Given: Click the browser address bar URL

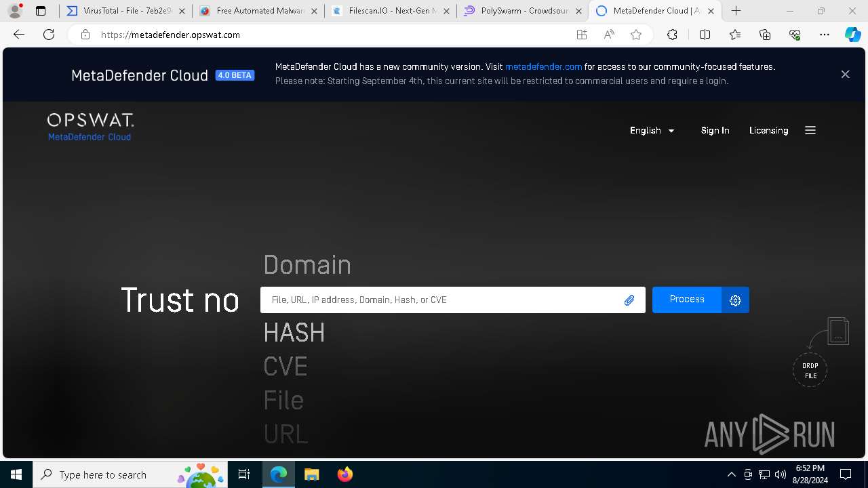Looking at the screenshot, I should click(170, 35).
